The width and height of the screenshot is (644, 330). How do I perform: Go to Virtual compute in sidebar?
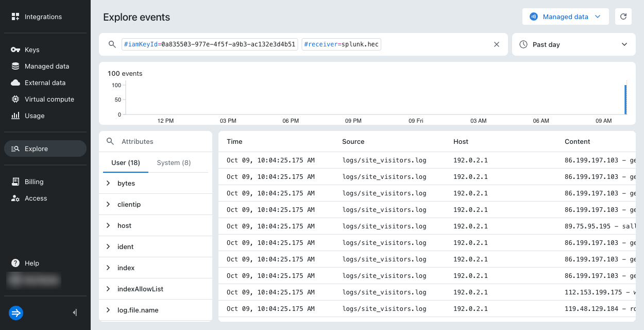pos(45,99)
